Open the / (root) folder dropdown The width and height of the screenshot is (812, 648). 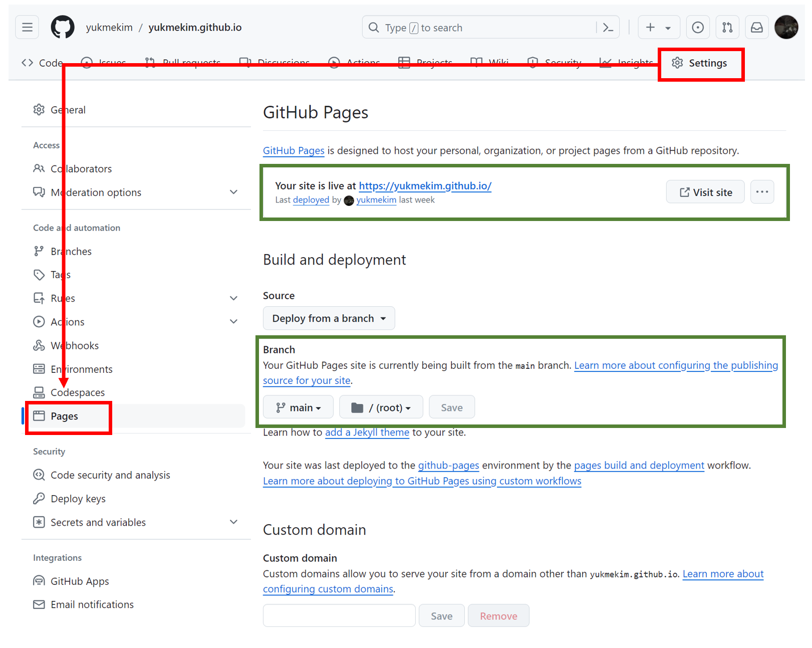click(381, 407)
